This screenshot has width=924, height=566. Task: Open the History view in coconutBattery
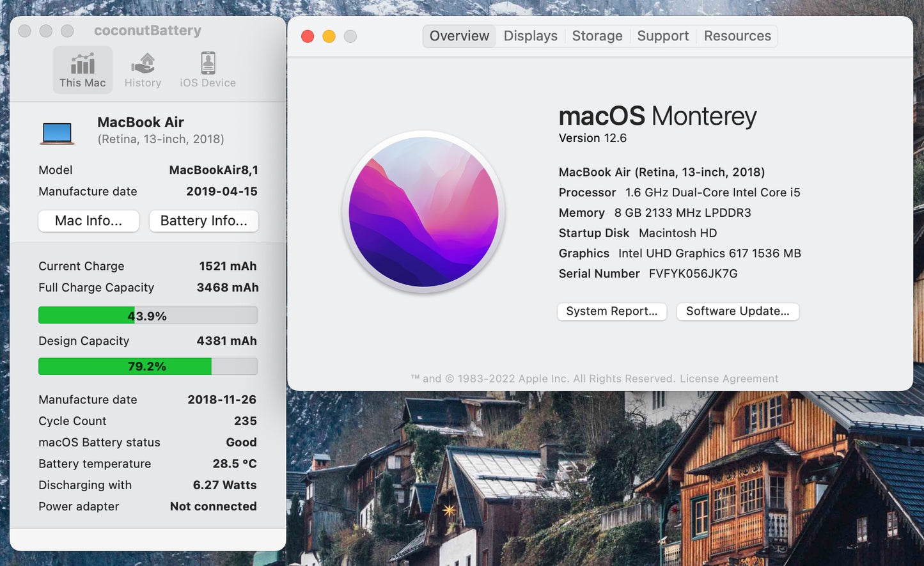point(143,70)
